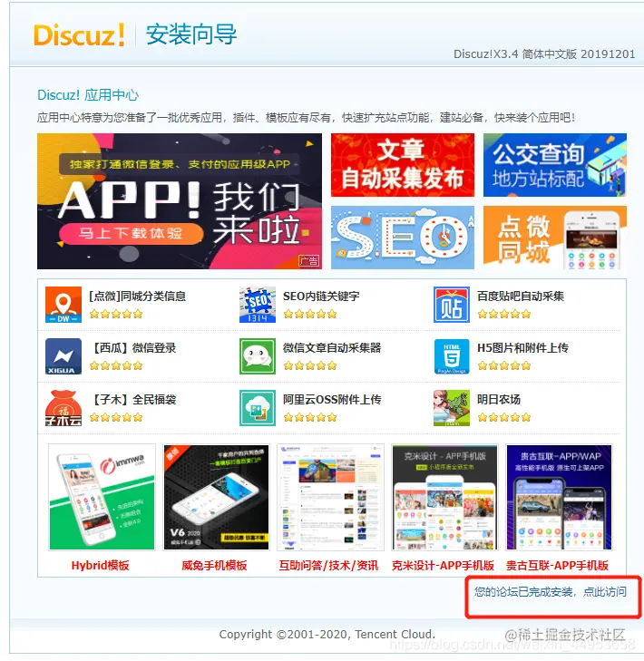
Task: Click the 克米设计-APP手机版 red link
Action: pyautogui.click(x=443, y=565)
